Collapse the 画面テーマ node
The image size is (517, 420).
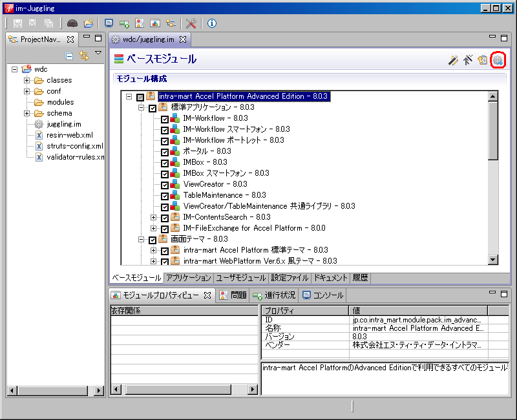tap(141, 239)
